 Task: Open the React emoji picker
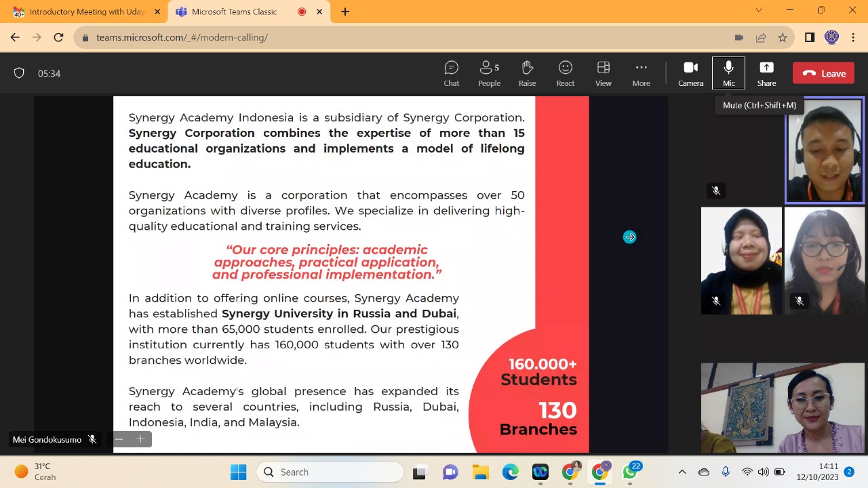[565, 73]
